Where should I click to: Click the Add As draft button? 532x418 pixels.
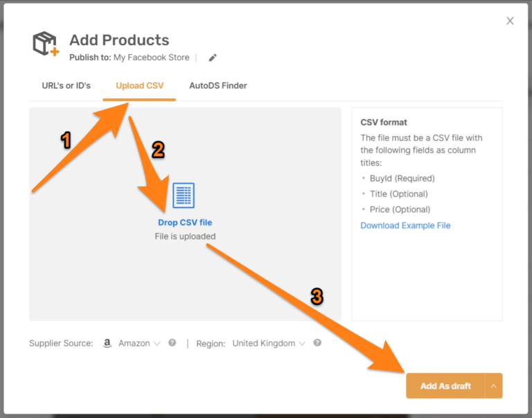[445, 386]
